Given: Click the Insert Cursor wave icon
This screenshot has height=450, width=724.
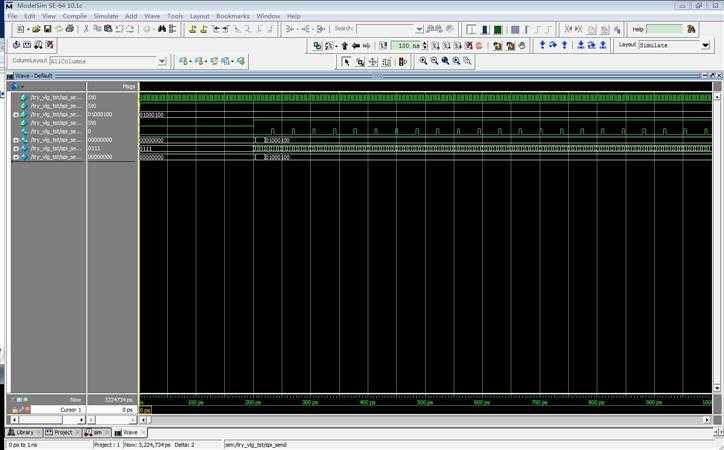Looking at the screenshot, I should point(193,29).
